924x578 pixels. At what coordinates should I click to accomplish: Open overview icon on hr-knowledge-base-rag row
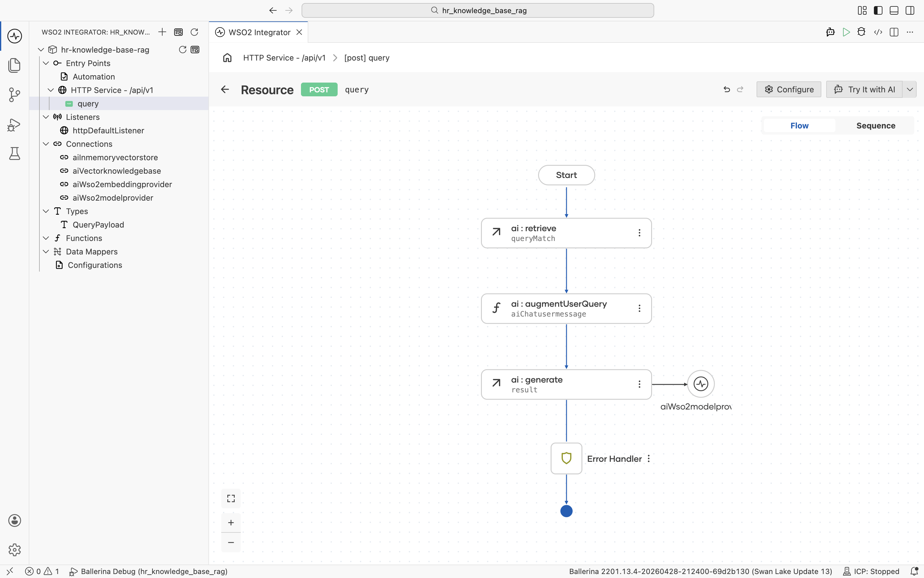coord(195,50)
